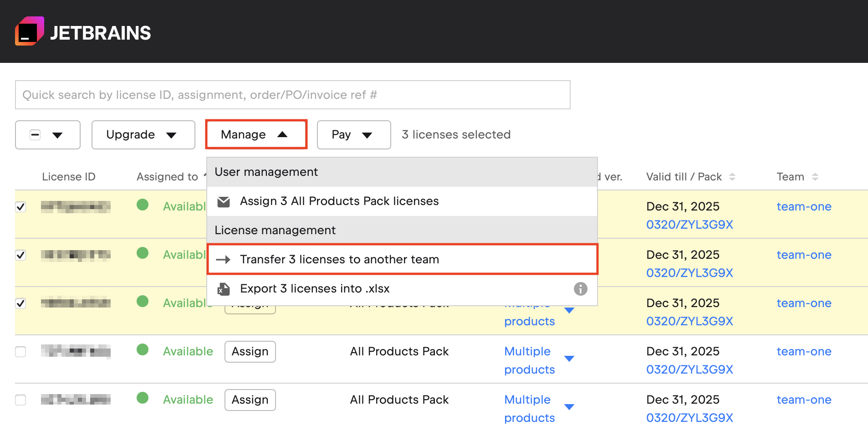This screenshot has width=868, height=431.
Task: Click sort arrows next to Team column
Action: point(815,177)
